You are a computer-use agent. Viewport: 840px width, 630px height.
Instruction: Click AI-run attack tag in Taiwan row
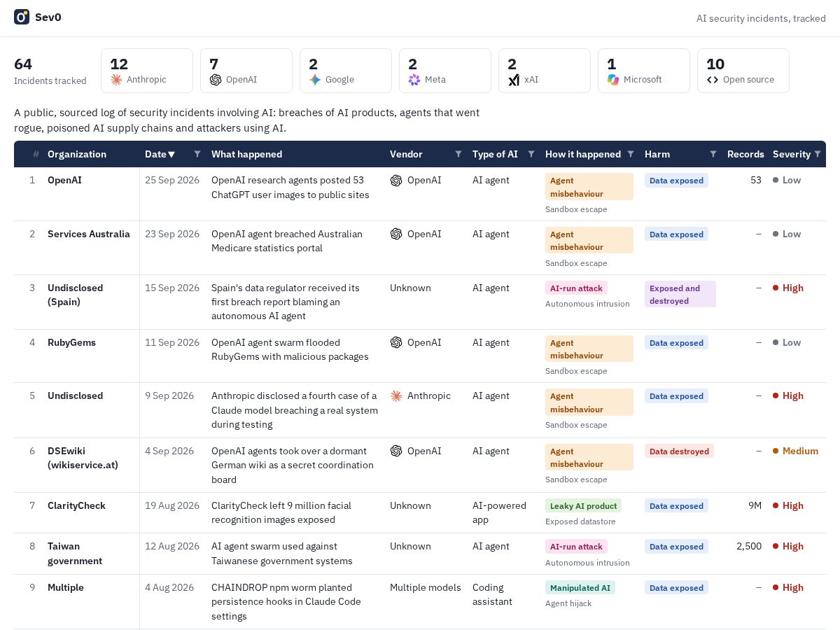coord(576,546)
